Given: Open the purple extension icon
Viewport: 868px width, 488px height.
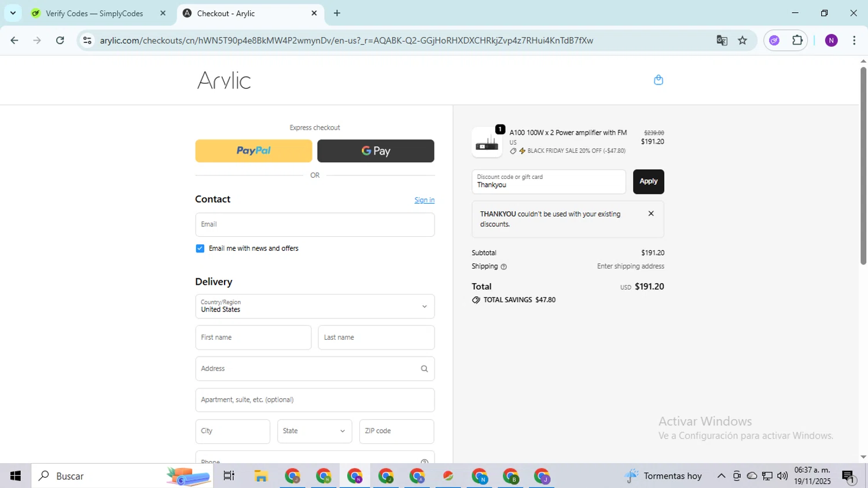Looking at the screenshot, I should coord(774,41).
